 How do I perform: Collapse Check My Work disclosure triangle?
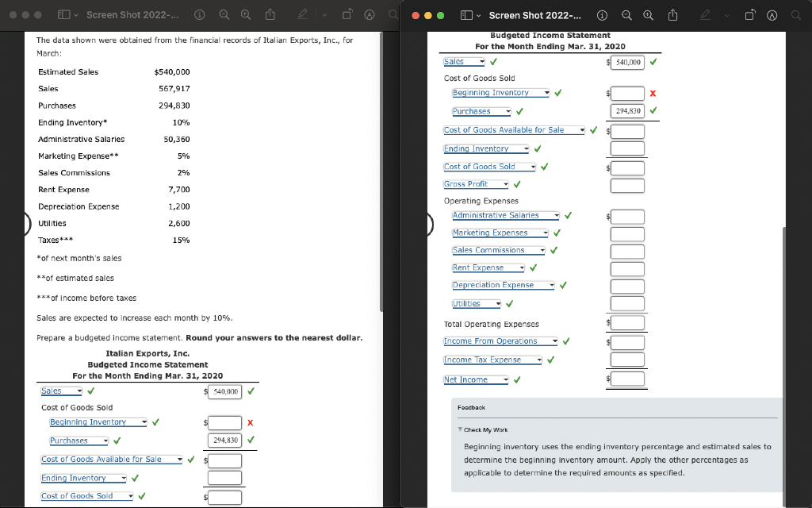461,429
